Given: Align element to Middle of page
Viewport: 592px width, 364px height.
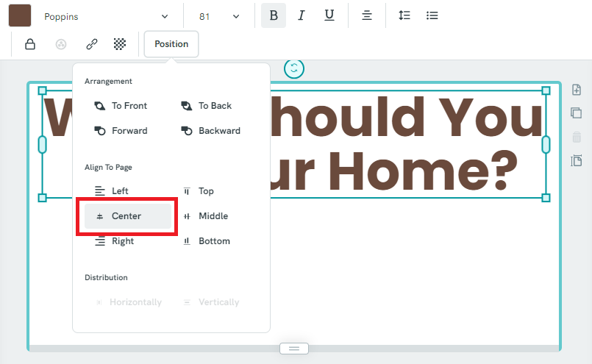Looking at the screenshot, I should coord(206,216).
